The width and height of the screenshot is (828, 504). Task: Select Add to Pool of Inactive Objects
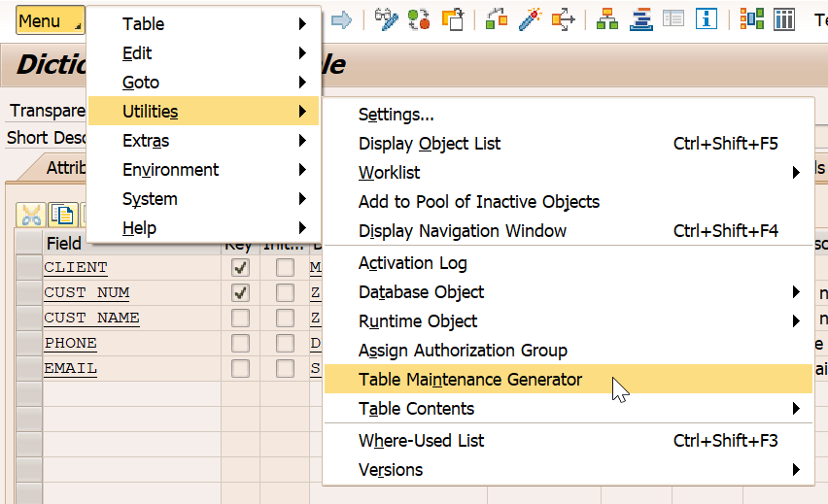pos(569,202)
